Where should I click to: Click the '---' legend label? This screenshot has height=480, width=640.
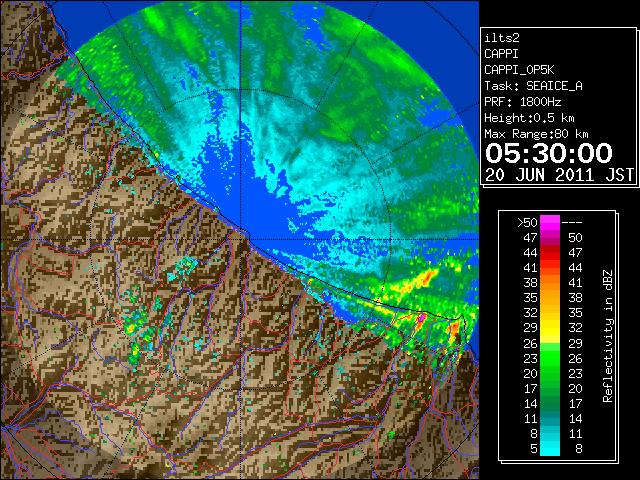(572, 223)
